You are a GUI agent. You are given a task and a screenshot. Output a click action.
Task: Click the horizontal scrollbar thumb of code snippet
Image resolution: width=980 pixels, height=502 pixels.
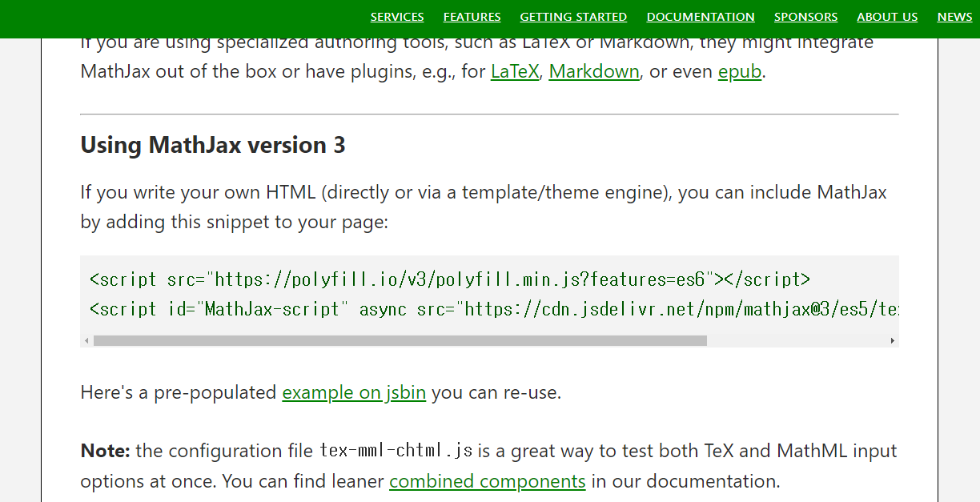point(400,341)
